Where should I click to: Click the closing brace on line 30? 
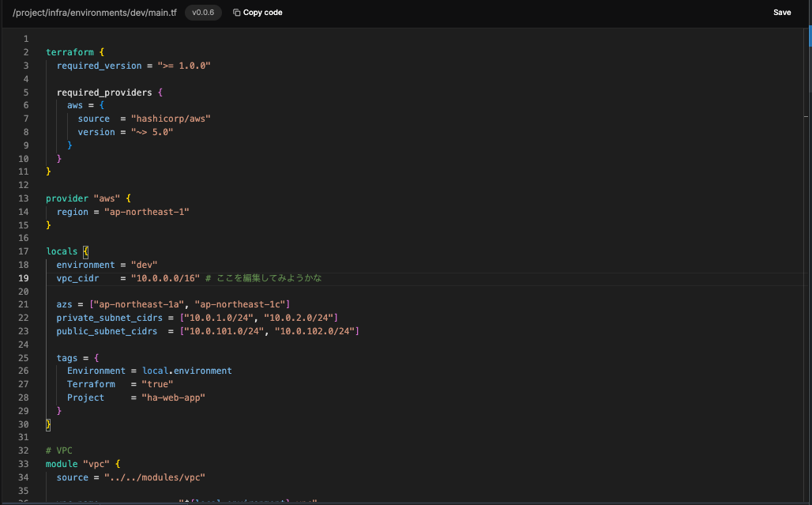[x=48, y=424]
